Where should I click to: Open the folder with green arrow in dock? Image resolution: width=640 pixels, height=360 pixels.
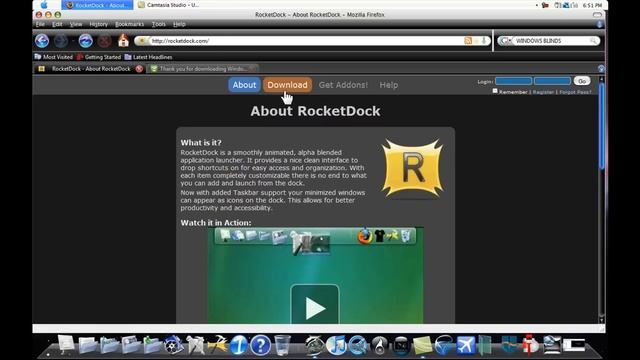(152, 344)
